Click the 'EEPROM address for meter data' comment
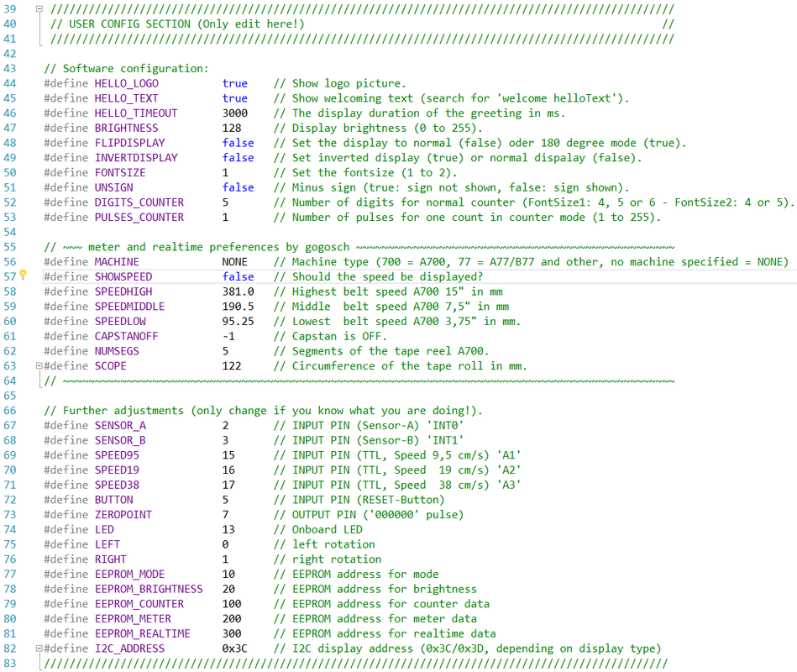 point(375,618)
